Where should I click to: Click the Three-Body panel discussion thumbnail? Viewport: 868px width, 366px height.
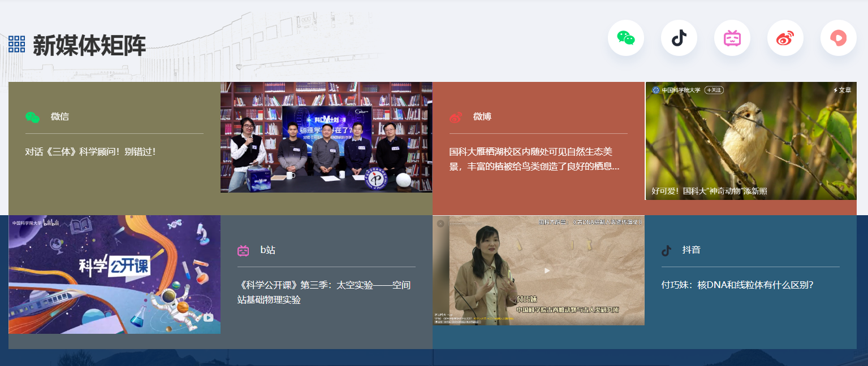[x=326, y=137]
